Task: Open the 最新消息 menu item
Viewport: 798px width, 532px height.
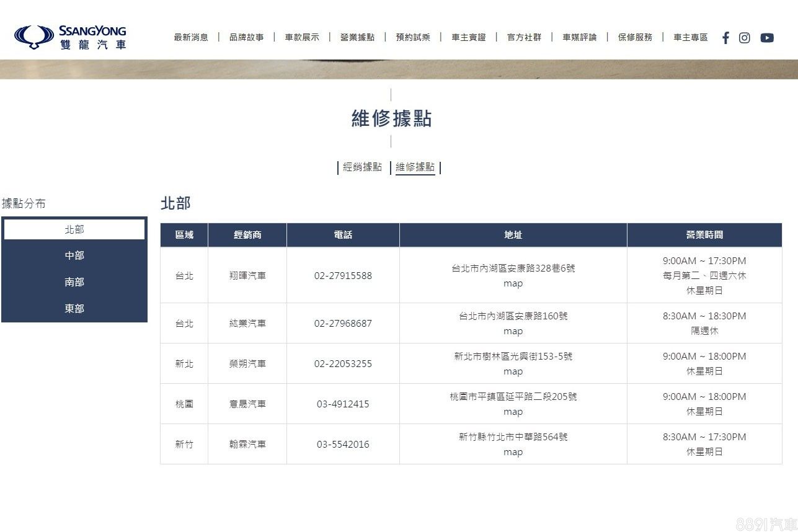Action: tap(191, 37)
